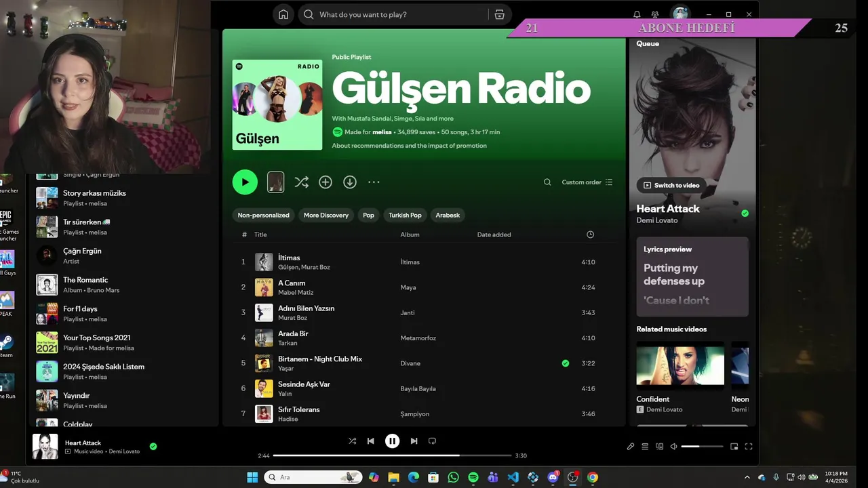Open WhatsApp from the taskbar
This screenshot has height=488, width=868.
click(x=453, y=477)
